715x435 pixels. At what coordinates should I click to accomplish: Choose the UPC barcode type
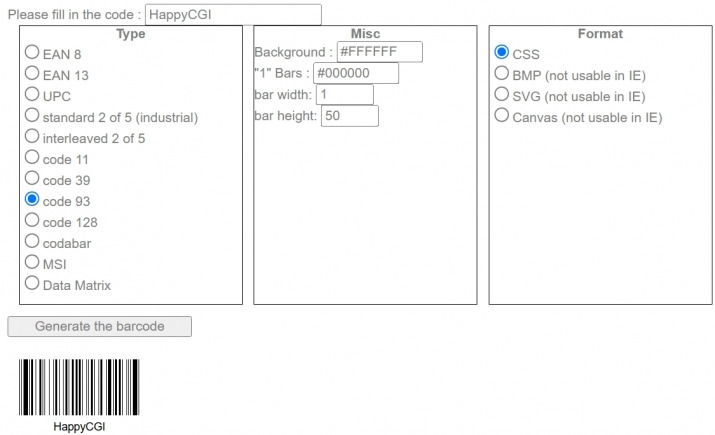pos(32,94)
